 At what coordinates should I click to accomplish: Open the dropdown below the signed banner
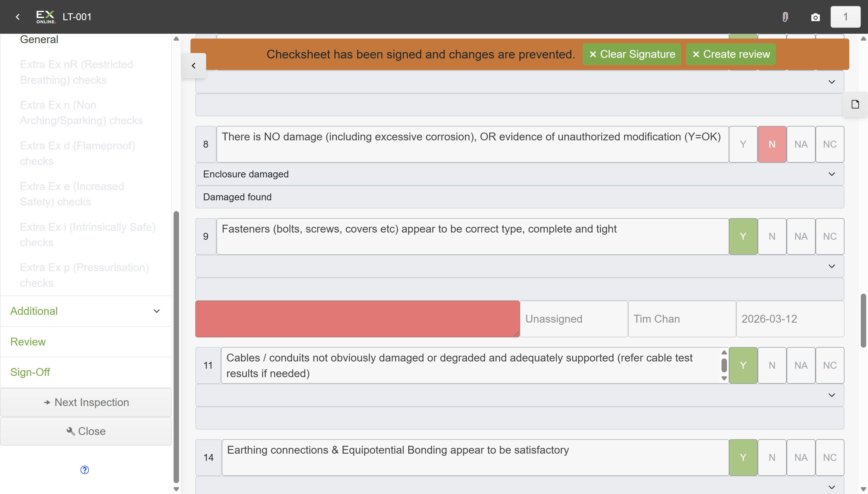click(x=520, y=82)
